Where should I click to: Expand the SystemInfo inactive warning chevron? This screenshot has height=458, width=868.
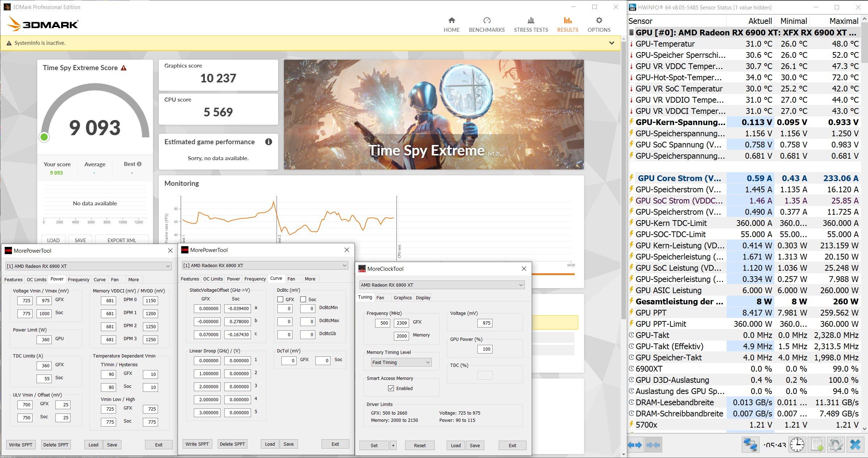coord(611,43)
